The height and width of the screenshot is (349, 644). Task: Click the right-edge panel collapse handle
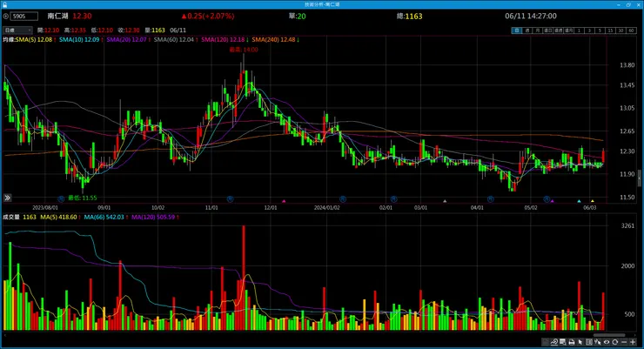point(640,178)
